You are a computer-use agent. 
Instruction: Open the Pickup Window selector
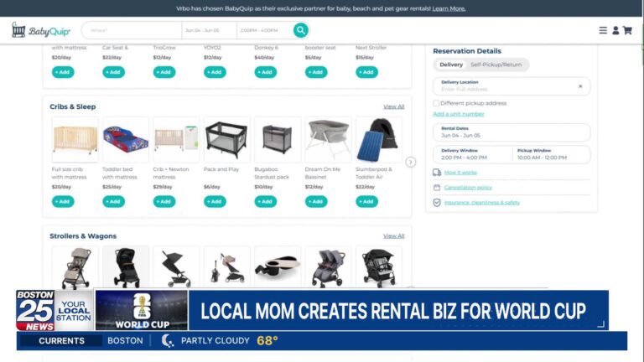point(552,154)
